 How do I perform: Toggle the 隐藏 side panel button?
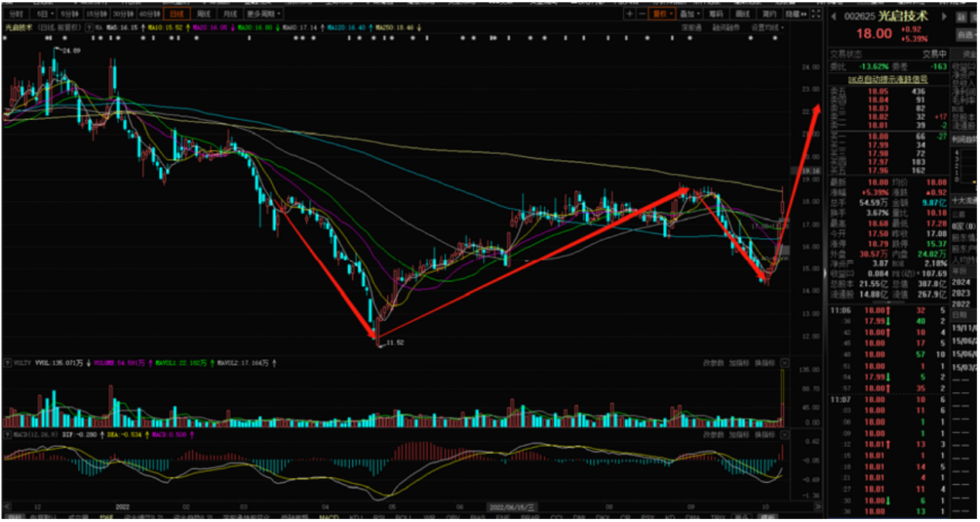(x=795, y=14)
